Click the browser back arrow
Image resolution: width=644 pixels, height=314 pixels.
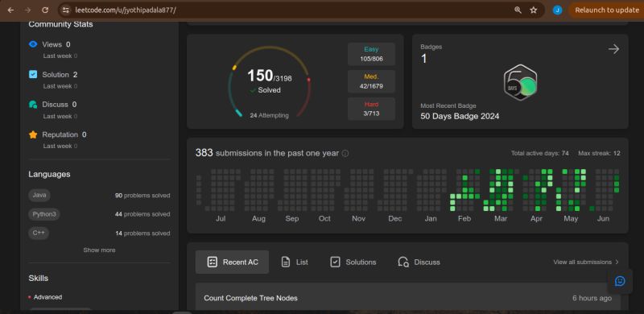(x=10, y=10)
